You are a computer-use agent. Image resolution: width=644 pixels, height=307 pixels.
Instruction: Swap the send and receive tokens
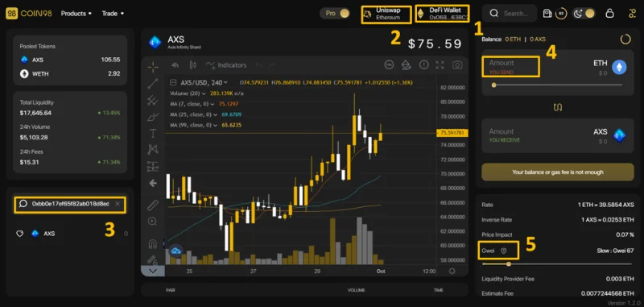(x=557, y=107)
